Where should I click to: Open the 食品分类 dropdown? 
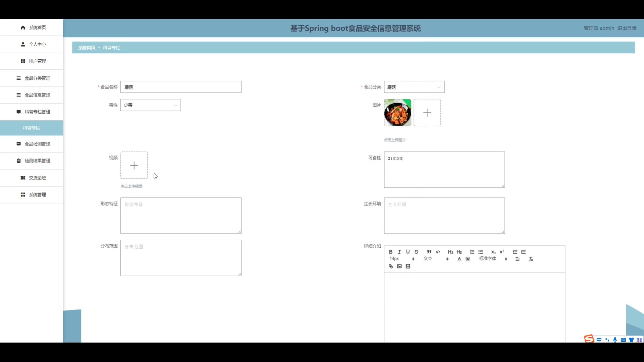pyautogui.click(x=414, y=87)
